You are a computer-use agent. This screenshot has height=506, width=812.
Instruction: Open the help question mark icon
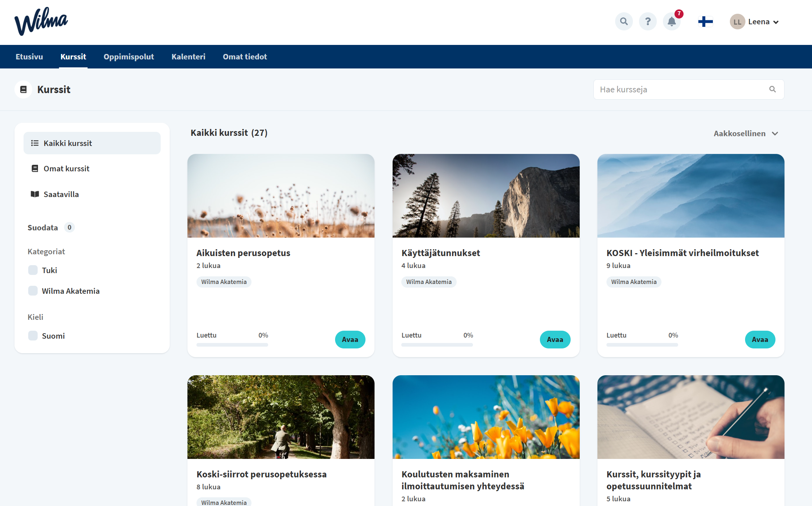tap(648, 22)
